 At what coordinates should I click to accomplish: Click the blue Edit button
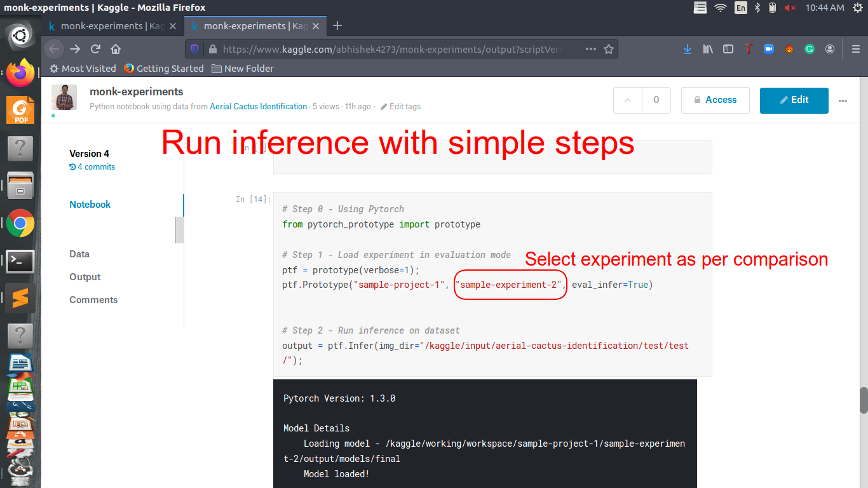coord(794,100)
